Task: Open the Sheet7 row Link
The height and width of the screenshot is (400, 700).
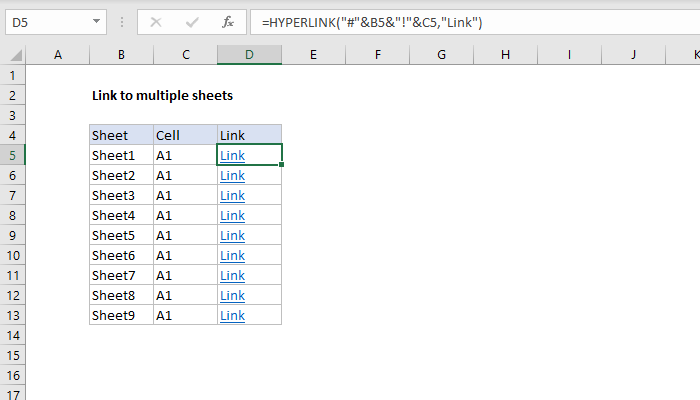Action: point(232,275)
